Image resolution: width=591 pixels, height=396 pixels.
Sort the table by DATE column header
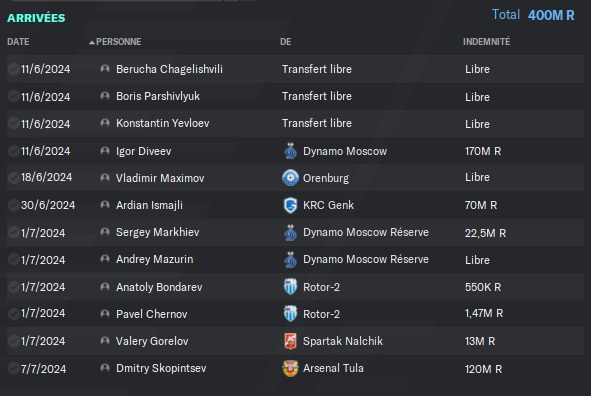pyautogui.click(x=18, y=42)
